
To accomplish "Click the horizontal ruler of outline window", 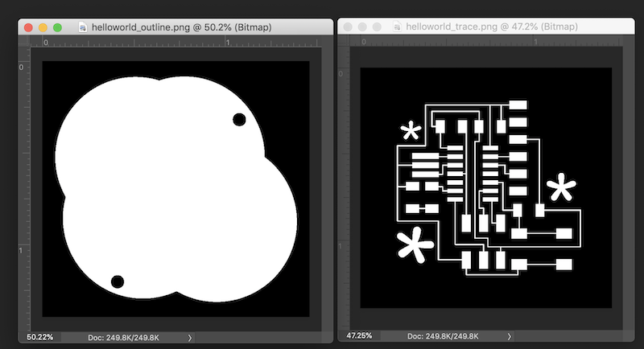I will click(x=175, y=42).
